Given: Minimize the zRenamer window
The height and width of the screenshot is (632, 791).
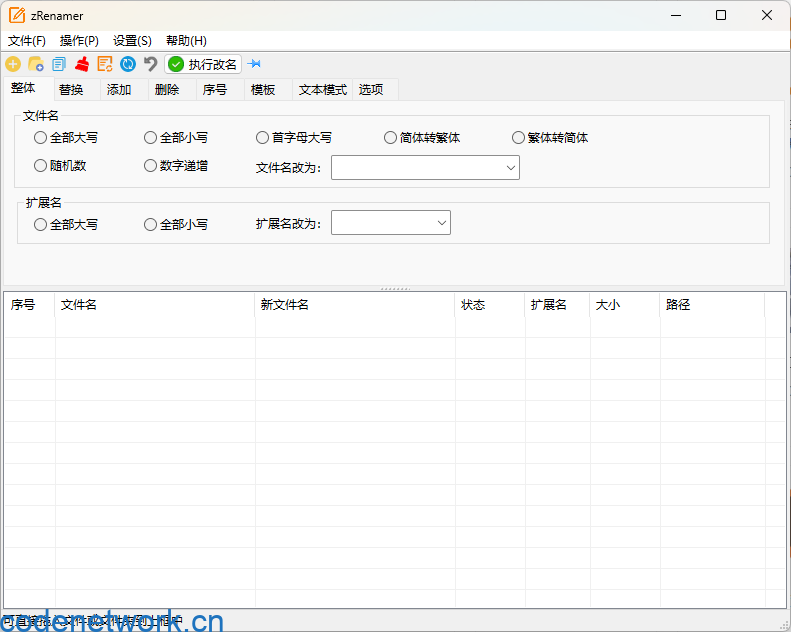Looking at the screenshot, I should pyautogui.click(x=676, y=16).
